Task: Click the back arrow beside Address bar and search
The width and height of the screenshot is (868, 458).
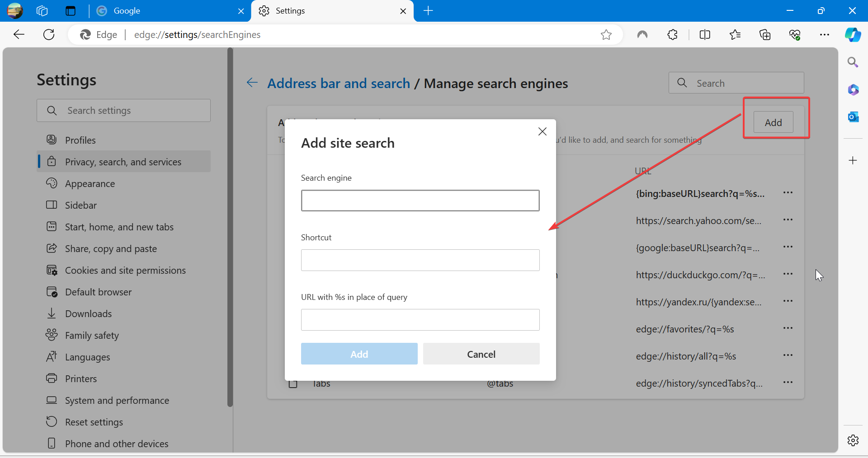Action: point(252,83)
